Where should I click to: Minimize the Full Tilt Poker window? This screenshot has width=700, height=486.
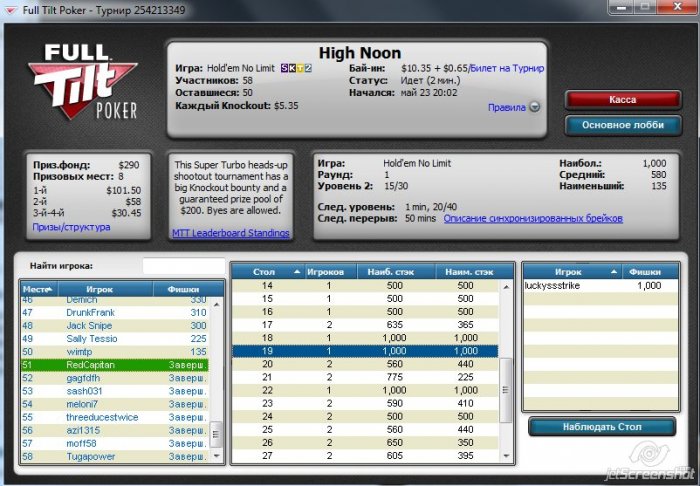tap(623, 6)
